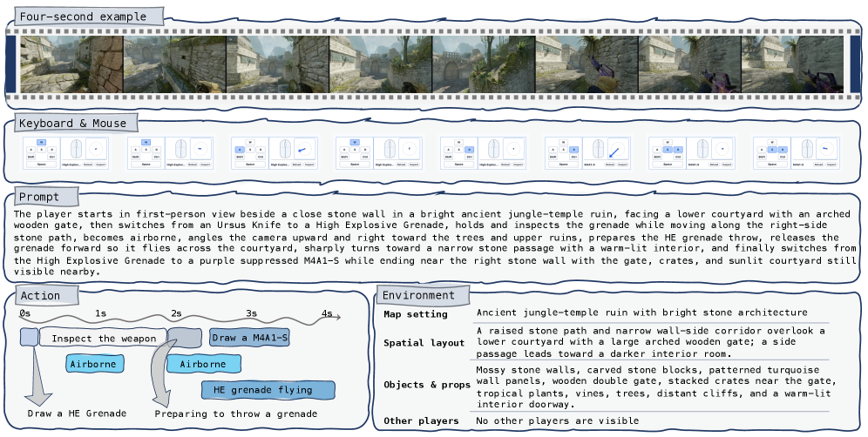Click the Draw a HE Grenade caption
The image size is (868, 437).
pyautogui.click(x=77, y=413)
